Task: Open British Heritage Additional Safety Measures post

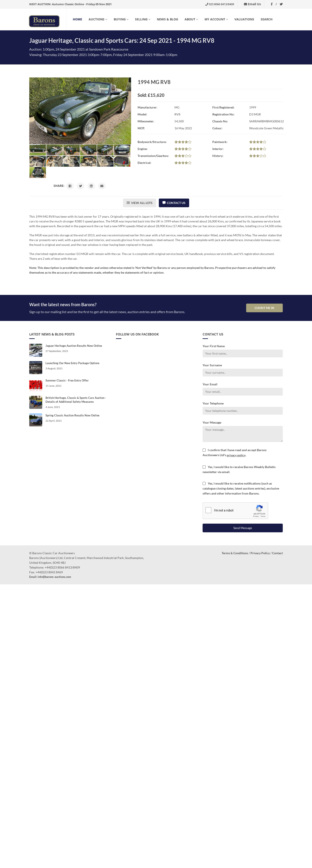Action: 76,400
